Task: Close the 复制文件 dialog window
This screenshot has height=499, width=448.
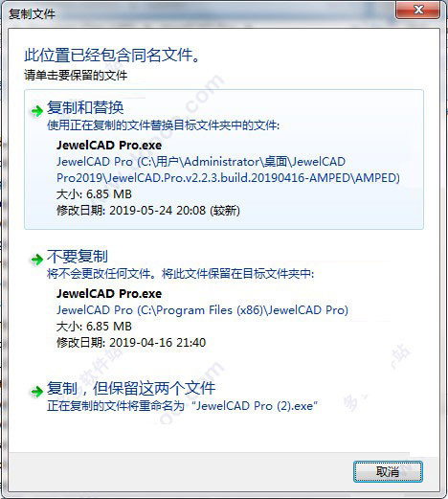Action: [x=418, y=10]
